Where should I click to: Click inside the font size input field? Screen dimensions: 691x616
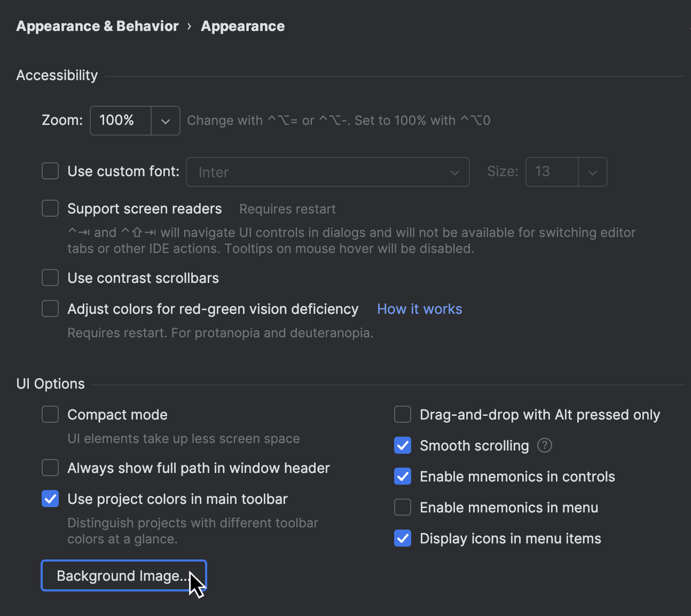551,172
